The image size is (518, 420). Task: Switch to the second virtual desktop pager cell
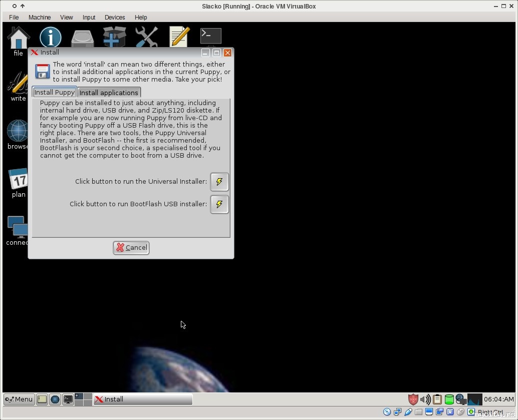coord(88,396)
